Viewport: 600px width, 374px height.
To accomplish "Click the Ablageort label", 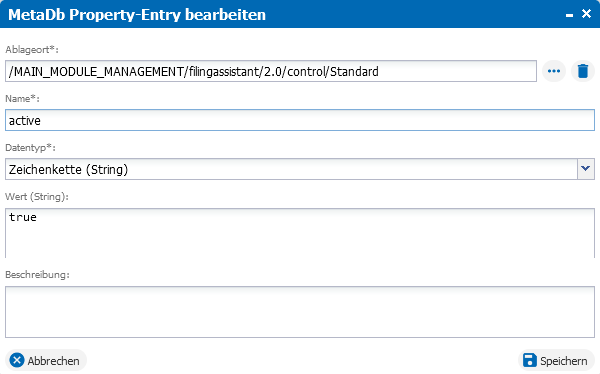I will click(x=32, y=49).
